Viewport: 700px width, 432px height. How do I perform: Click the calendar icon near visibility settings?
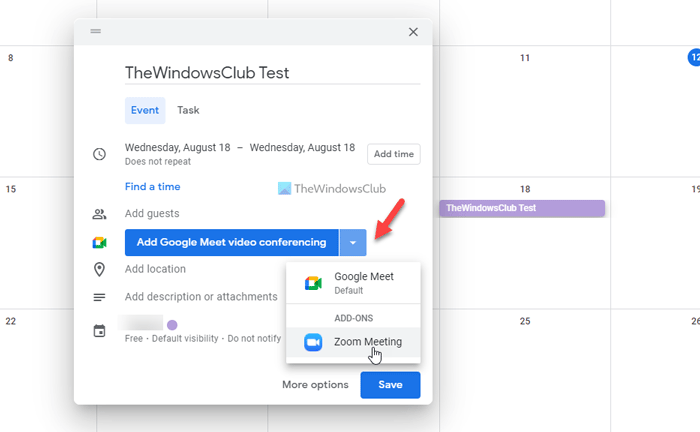[x=99, y=331]
